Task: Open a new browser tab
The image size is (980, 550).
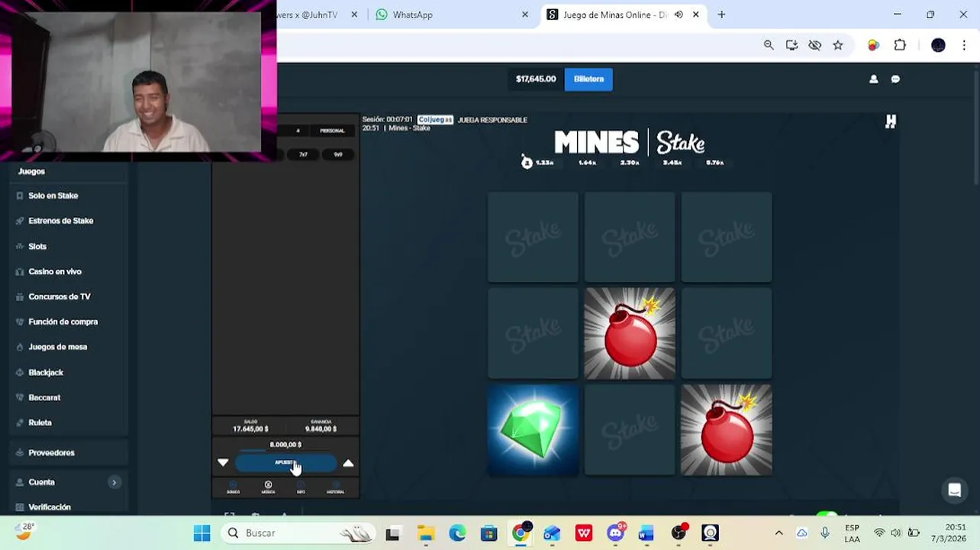Action: [721, 15]
